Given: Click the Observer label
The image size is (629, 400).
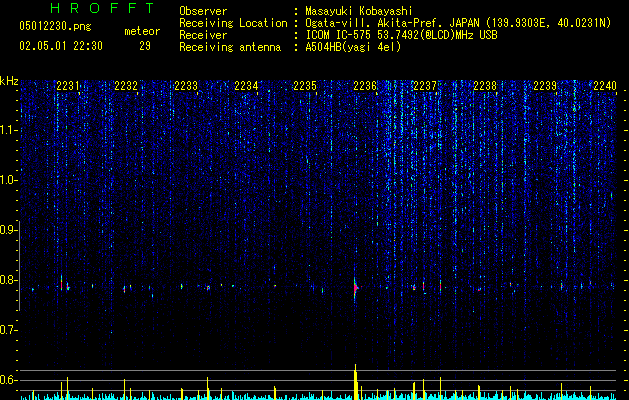Looking at the screenshot, I should 203,11.
